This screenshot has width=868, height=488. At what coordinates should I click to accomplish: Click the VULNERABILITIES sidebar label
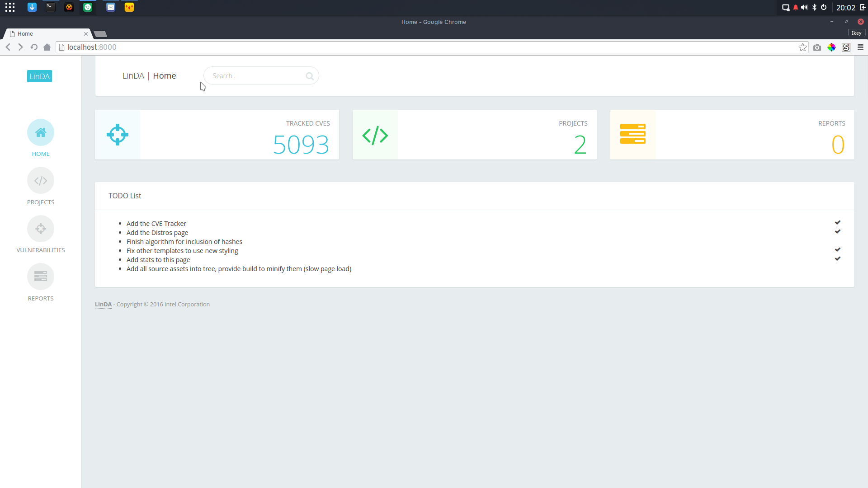tap(41, 250)
